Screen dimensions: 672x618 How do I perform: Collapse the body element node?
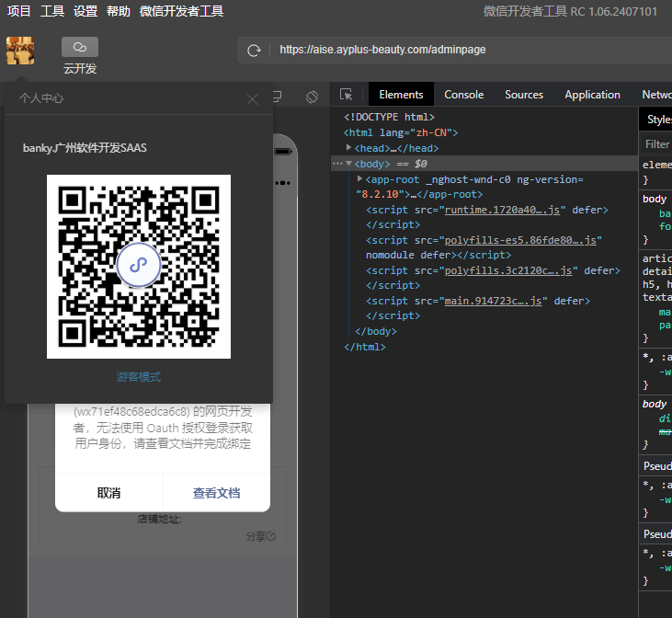point(348,164)
